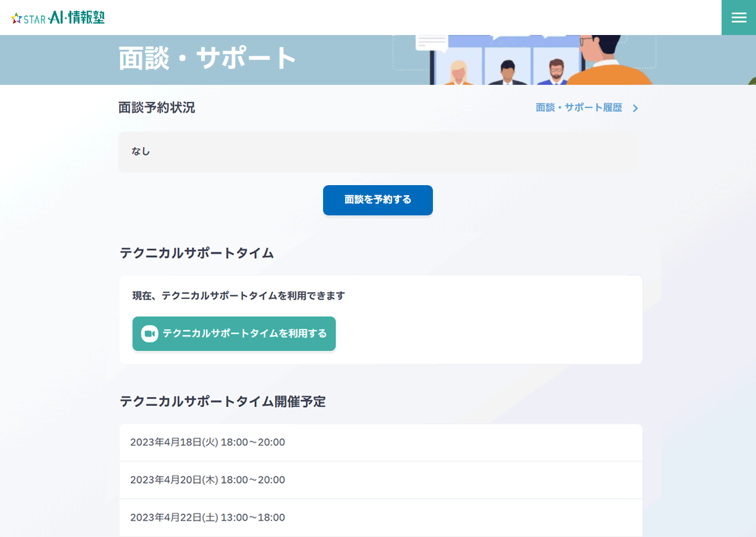Click the 面談予約状況 heading
756x537 pixels.
pyautogui.click(x=157, y=107)
